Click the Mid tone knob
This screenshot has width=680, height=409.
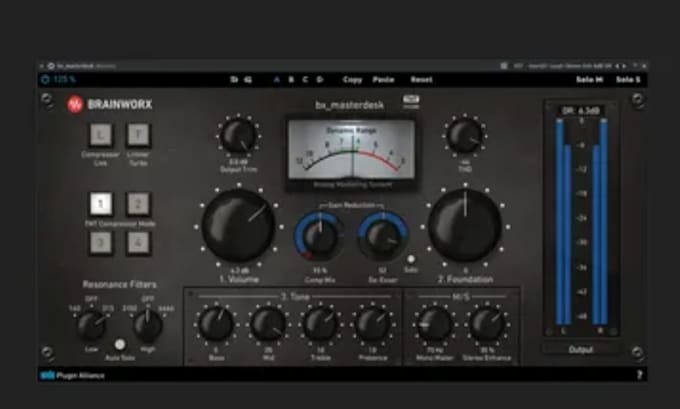(x=268, y=324)
